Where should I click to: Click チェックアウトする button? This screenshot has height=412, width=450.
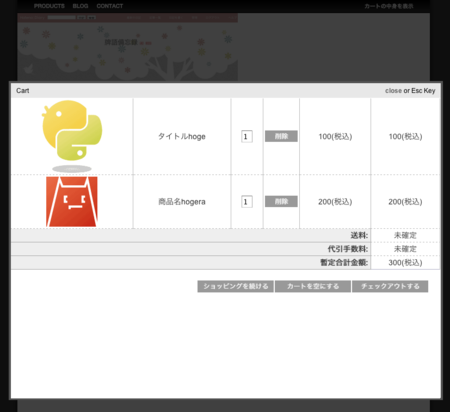point(390,286)
